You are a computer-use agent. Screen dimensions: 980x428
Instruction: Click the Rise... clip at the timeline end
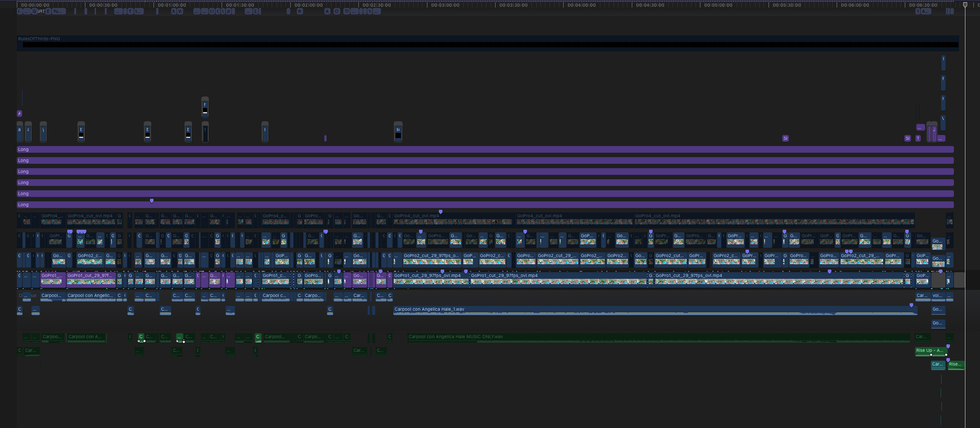pyautogui.click(x=956, y=365)
